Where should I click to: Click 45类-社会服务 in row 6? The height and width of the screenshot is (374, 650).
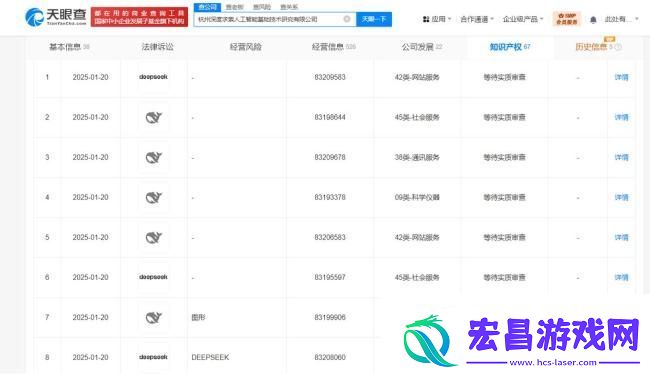tap(417, 277)
